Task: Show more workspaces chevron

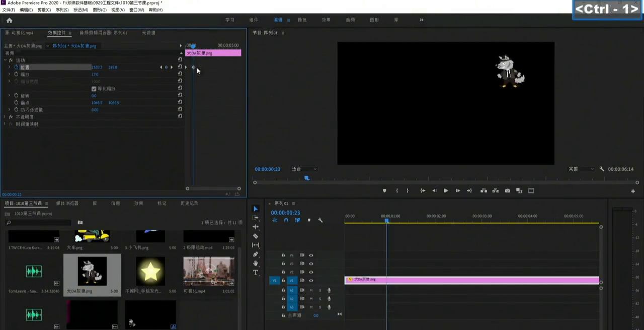Action: click(x=422, y=20)
